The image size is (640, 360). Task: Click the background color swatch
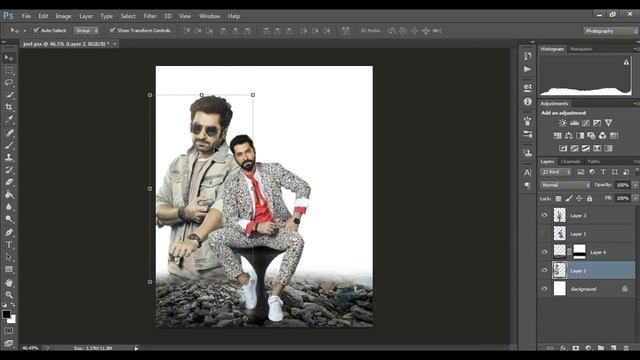[13, 320]
